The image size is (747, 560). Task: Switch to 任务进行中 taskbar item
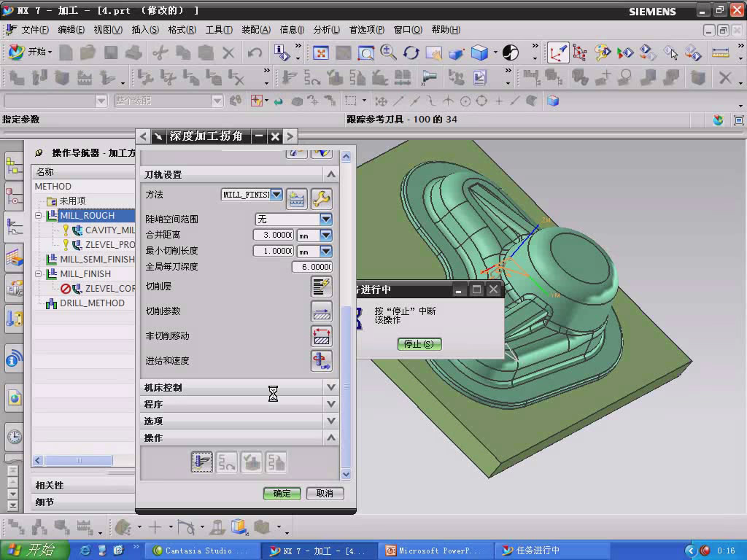click(553, 551)
